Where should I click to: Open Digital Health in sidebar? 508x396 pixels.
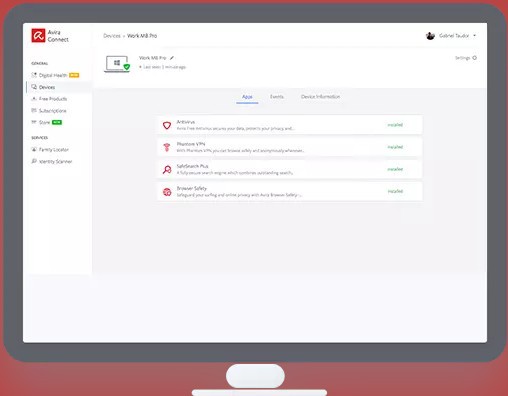(x=53, y=75)
